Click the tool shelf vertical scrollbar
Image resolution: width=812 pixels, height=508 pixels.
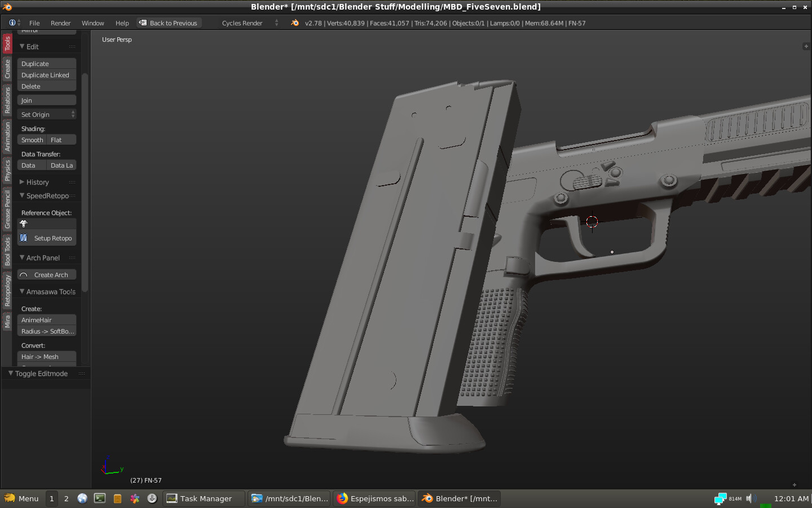click(x=85, y=182)
